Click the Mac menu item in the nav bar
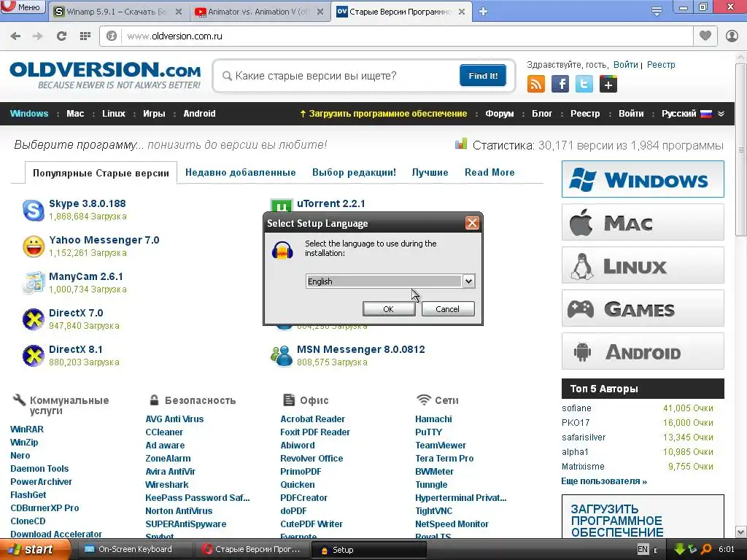 click(75, 114)
